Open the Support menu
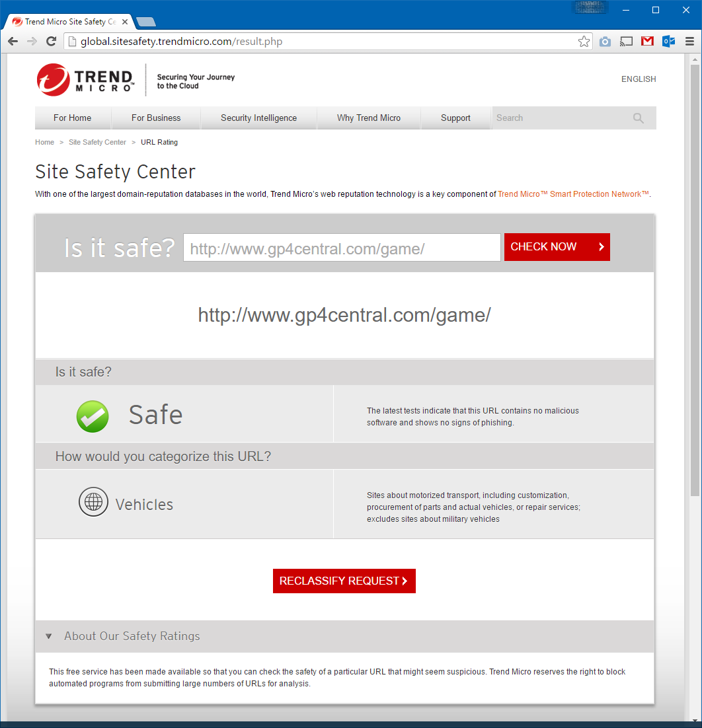Viewport: 702px width, 728px height. [455, 118]
